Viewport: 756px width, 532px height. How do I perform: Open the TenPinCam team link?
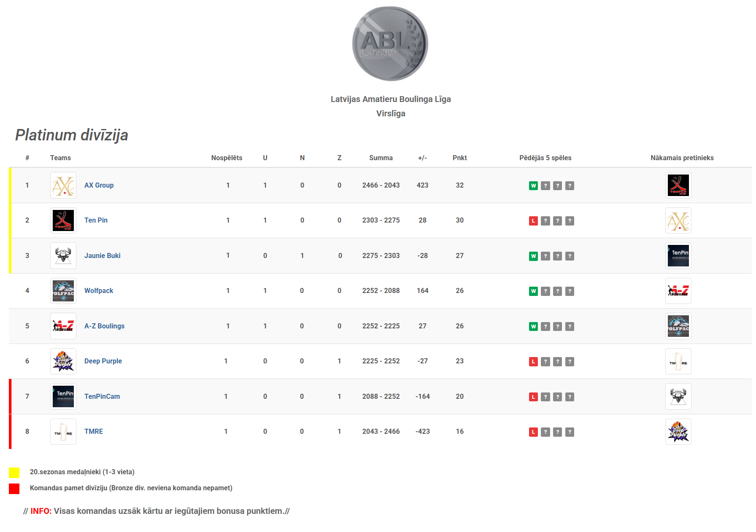102,397
